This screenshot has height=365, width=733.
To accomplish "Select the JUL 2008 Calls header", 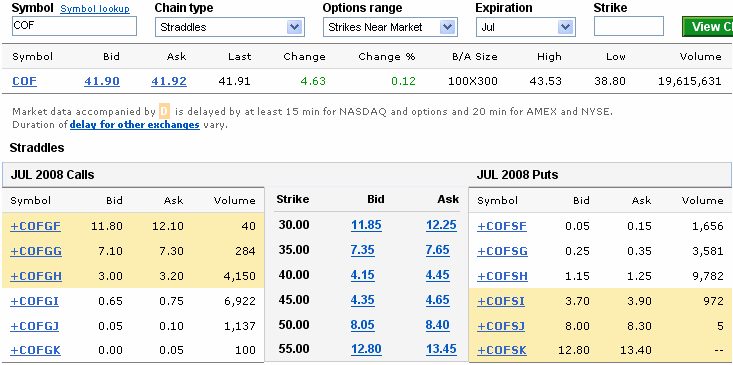I will (x=52, y=175).
